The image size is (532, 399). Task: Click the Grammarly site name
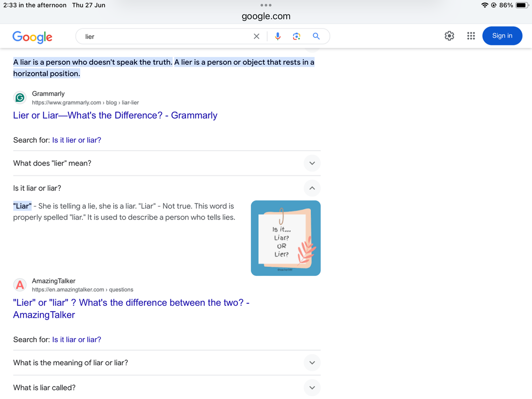(48, 94)
